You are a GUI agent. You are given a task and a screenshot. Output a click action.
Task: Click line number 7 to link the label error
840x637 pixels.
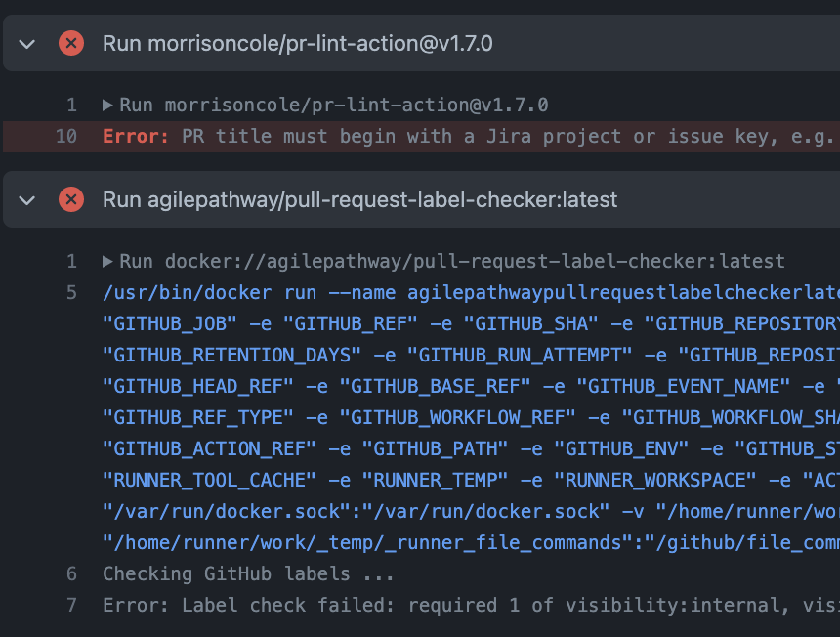69,605
